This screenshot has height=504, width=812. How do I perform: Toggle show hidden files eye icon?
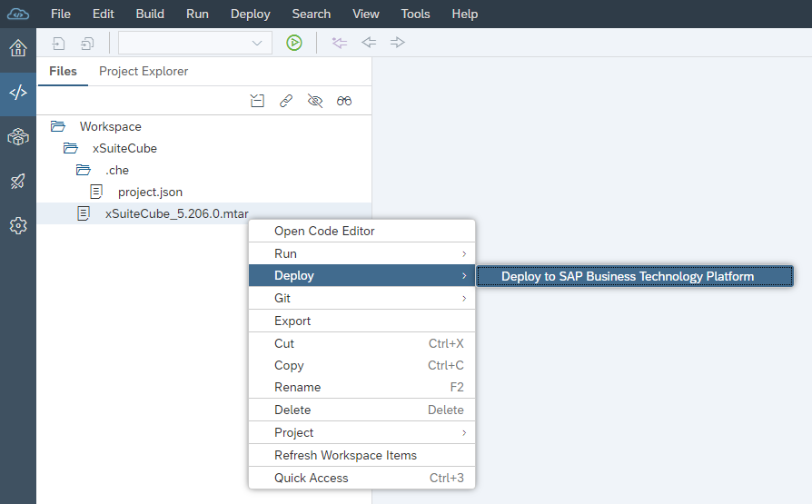315,101
